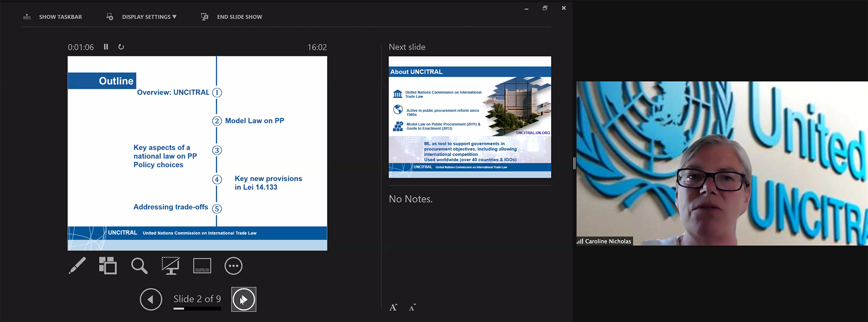Click Key new provisions in Lei 14.133

(x=268, y=183)
